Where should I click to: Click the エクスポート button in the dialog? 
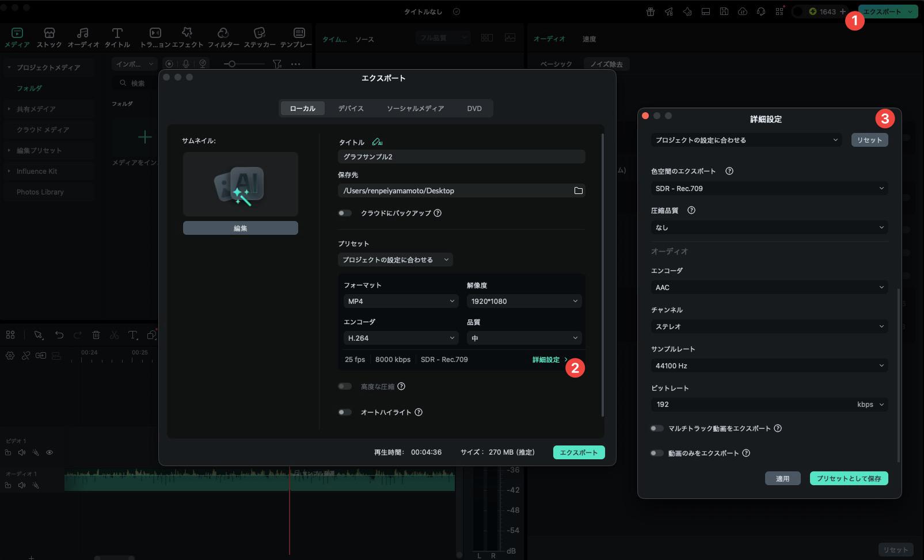(578, 452)
